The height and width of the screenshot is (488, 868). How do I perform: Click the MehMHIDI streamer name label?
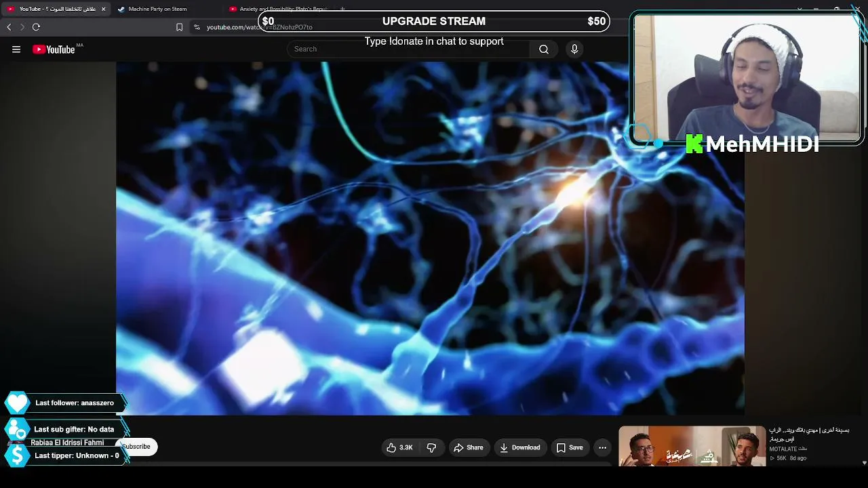(753, 144)
